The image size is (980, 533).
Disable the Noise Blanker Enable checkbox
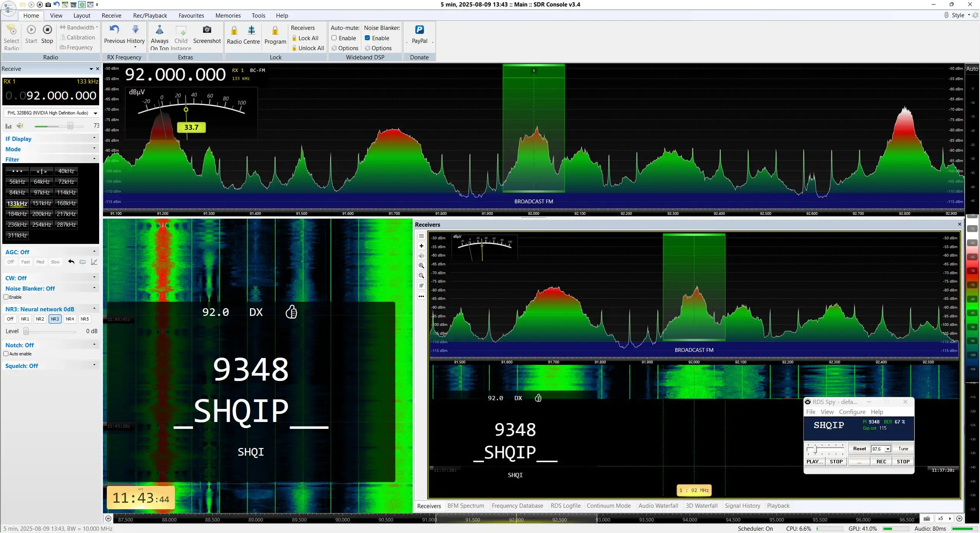tap(367, 38)
